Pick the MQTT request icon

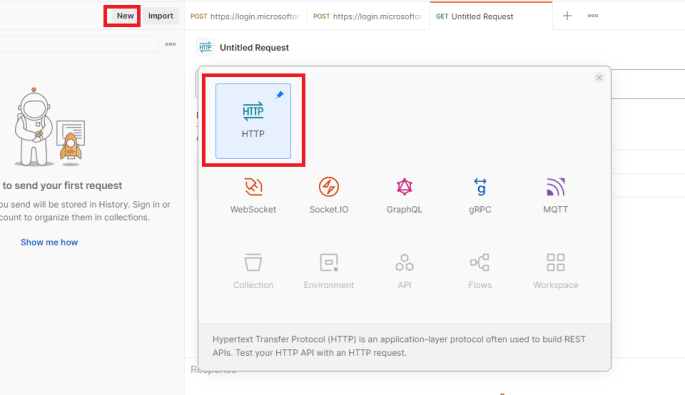(556, 187)
